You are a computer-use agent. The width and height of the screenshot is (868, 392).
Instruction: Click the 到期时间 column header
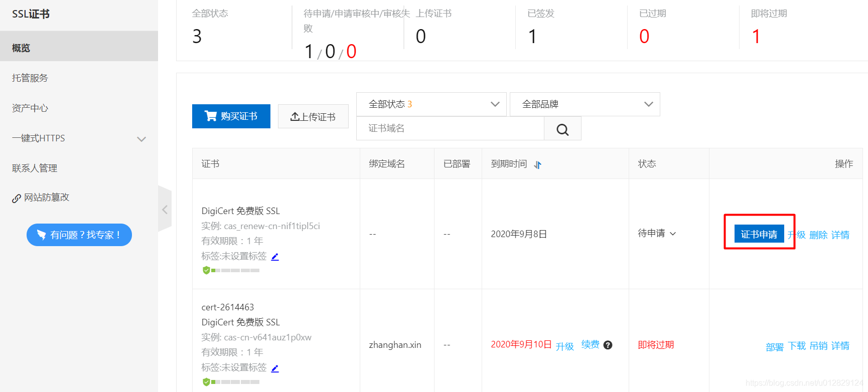coord(509,164)
